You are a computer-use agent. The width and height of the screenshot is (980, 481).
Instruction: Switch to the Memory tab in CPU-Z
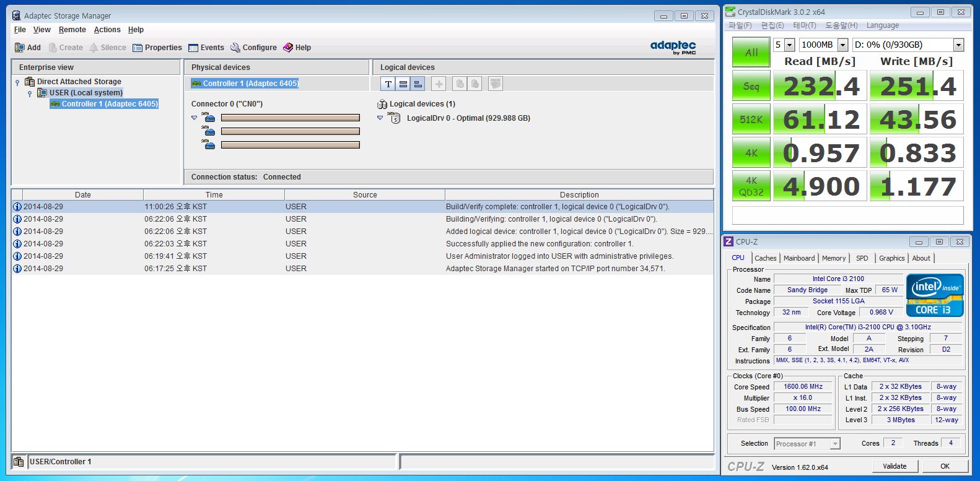[834, 258]
